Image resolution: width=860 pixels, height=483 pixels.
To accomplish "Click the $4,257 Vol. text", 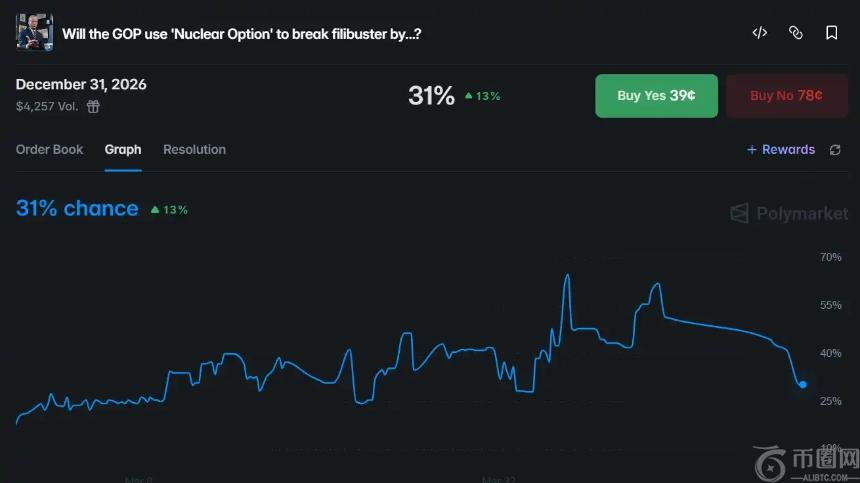I will [47, 106].
